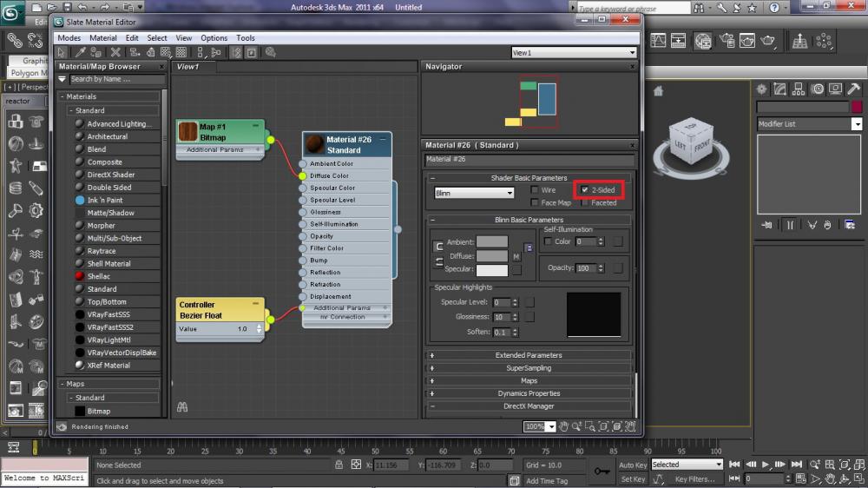Click Add Time Tag label
The width and height of the screenshot is (868, 488).
tap(547, 481)
